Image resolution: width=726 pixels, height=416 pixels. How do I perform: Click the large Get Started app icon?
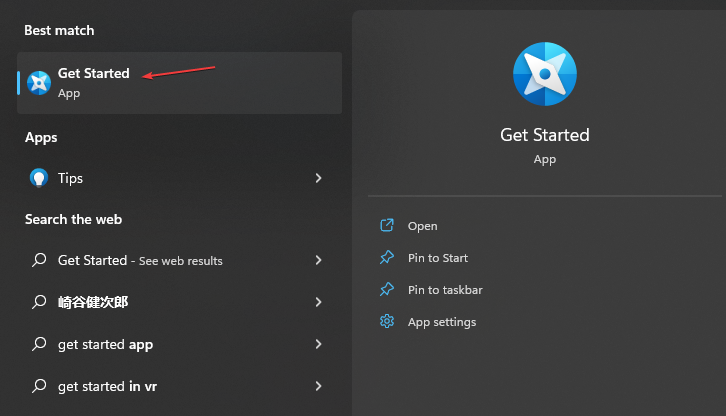(545, 74)
